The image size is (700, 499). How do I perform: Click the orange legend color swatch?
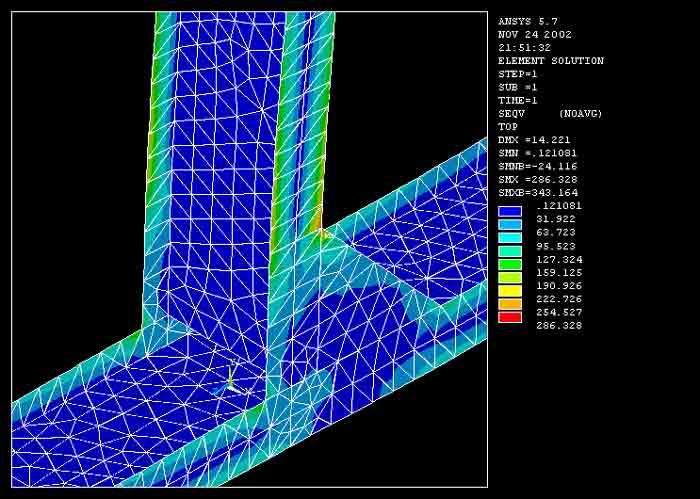point(510,304)
